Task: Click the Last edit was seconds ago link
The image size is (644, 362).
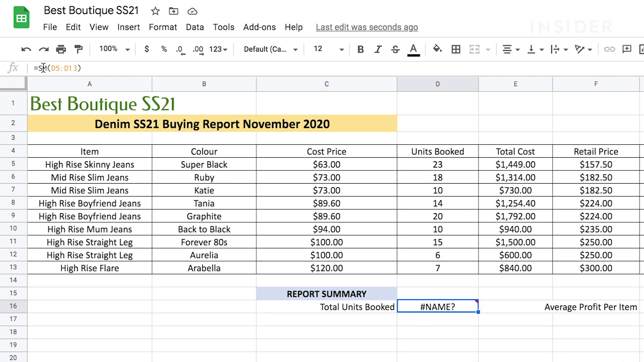Action: [x=367, y=27]
